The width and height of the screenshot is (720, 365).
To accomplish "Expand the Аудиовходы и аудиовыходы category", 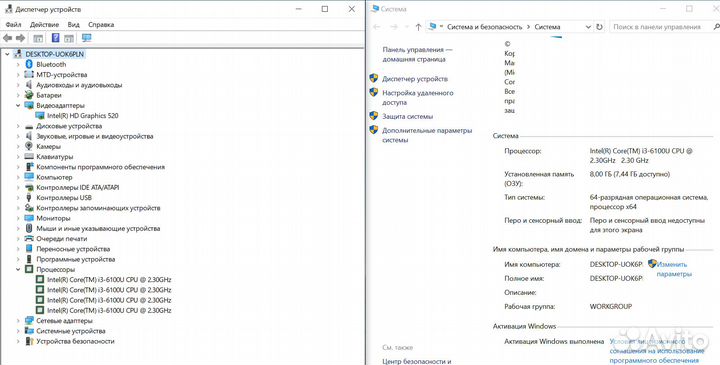I will coord(18,85).
